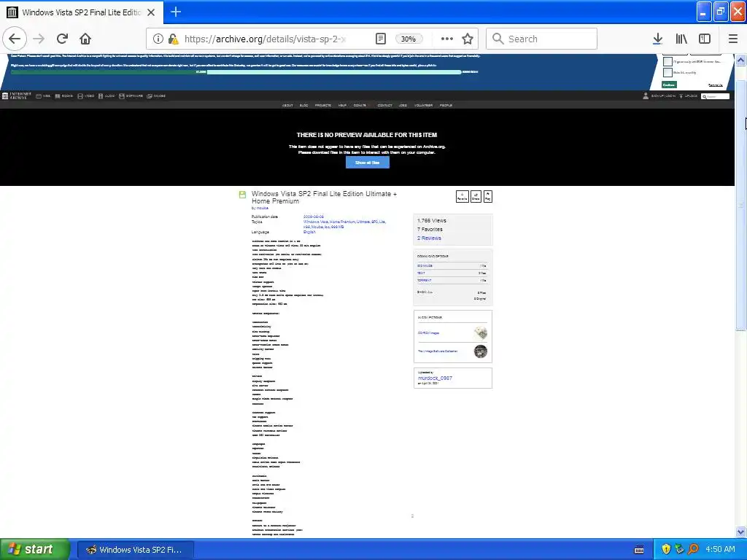Viewport: 747px width, 560px height.
Task: Click the green Continue donation button
Action: tap(670, 85)
